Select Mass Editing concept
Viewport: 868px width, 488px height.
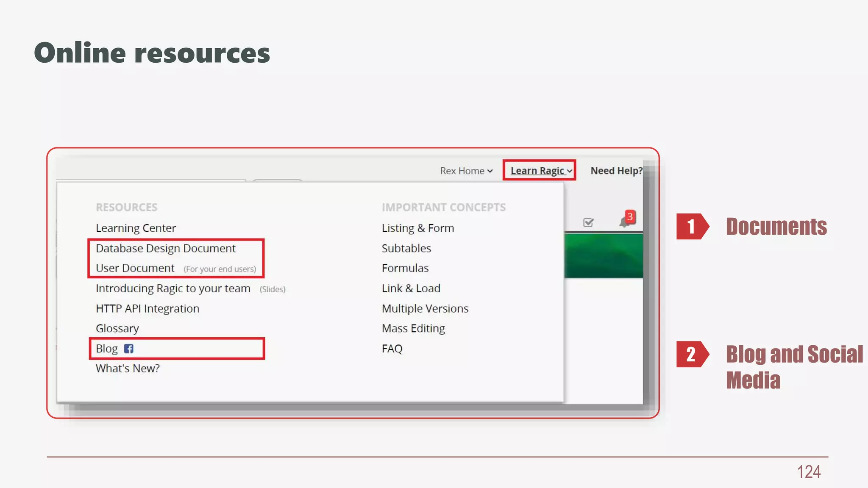[413, 329]
